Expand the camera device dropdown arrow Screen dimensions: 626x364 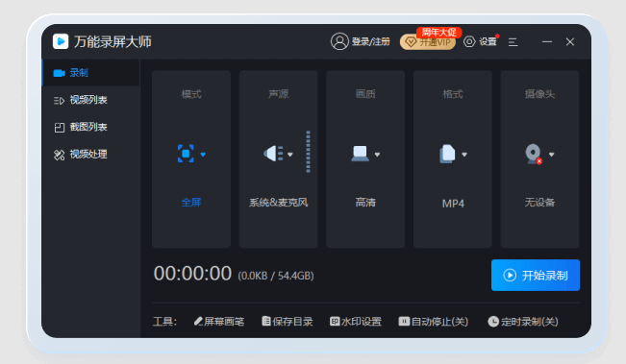(x=551, y=155)
